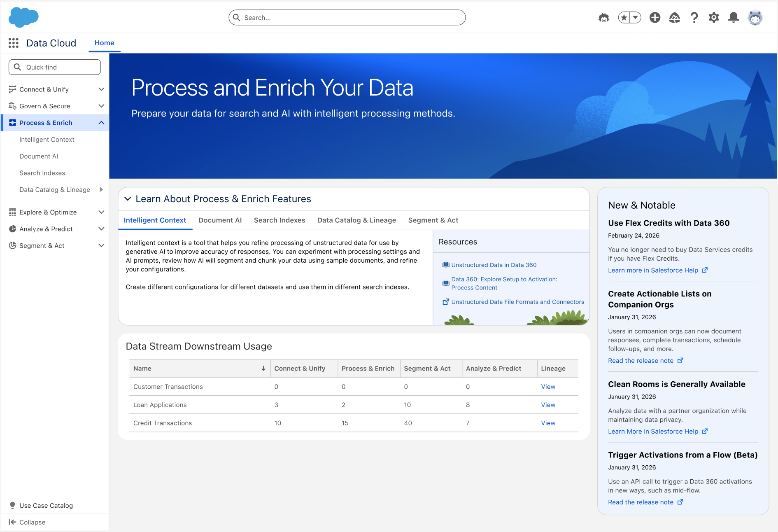Viewport: 778px width, 532px height.
Task: View lineage for Customer Transactions
Action: tap(548, 387)
